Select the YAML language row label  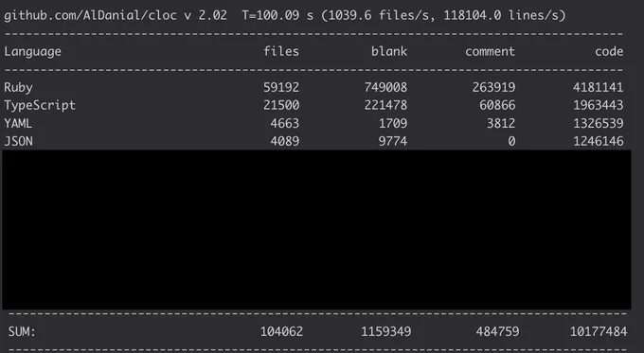(x=18, y=123)
